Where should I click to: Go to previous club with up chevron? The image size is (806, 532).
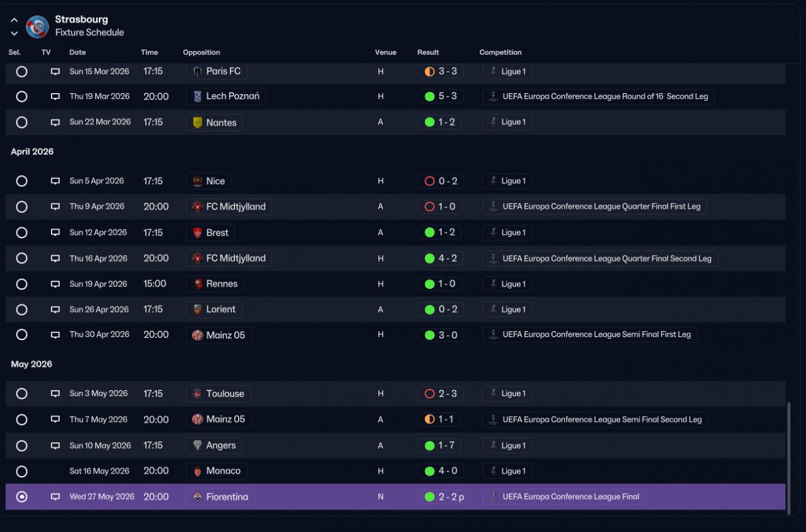tap(14, 20)
